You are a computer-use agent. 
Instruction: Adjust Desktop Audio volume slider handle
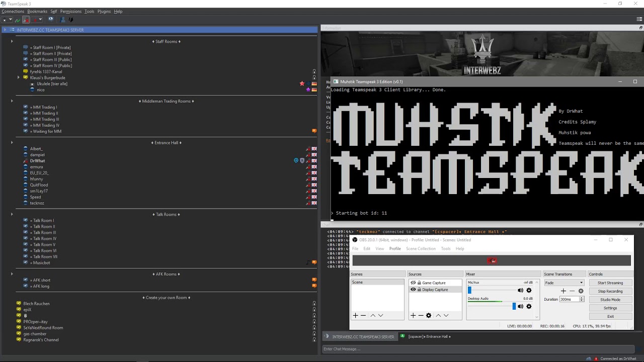point(514,306)
